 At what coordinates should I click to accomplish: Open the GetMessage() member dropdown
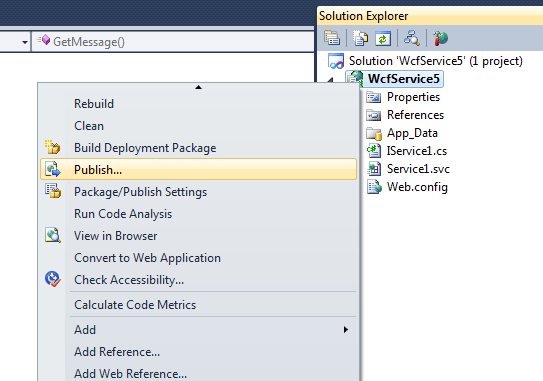click(x=173, y=42)
